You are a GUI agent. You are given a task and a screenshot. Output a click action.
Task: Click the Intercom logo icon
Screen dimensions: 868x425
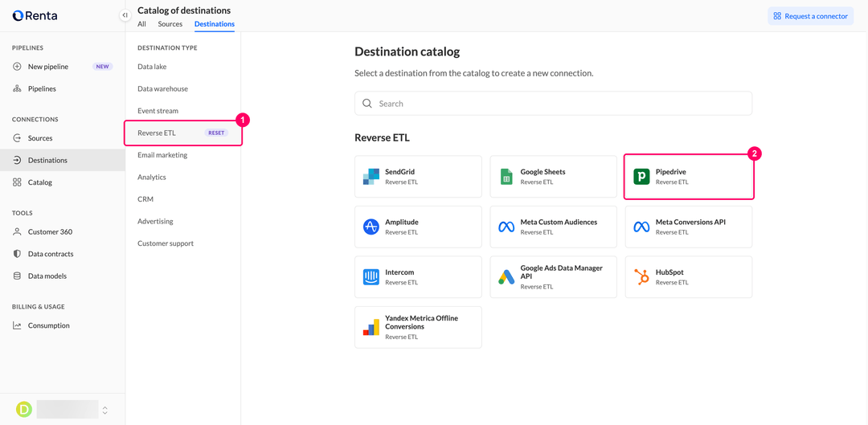coord(371,276)
